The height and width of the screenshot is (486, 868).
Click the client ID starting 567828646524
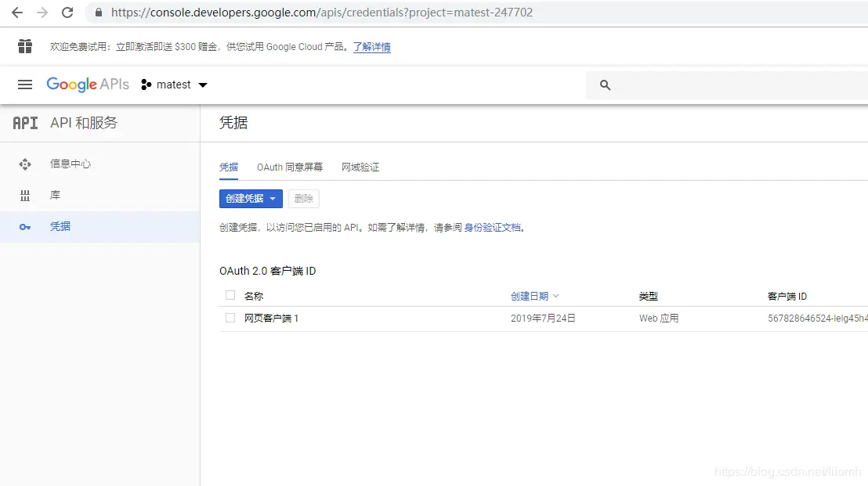coord(818,318)
